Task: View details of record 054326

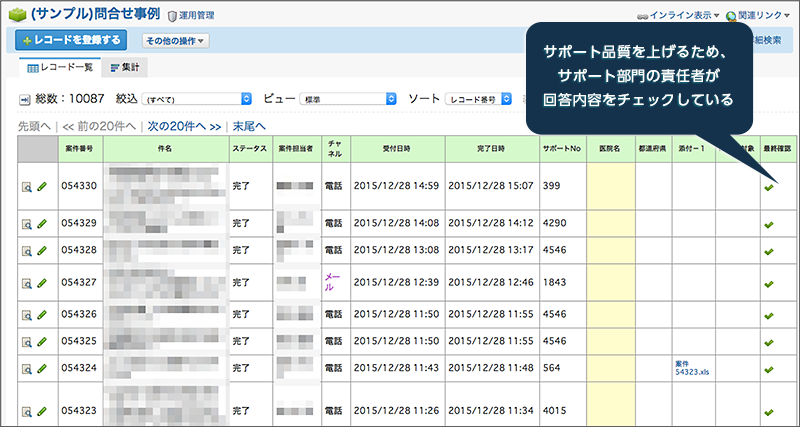Action: point(27,315)
